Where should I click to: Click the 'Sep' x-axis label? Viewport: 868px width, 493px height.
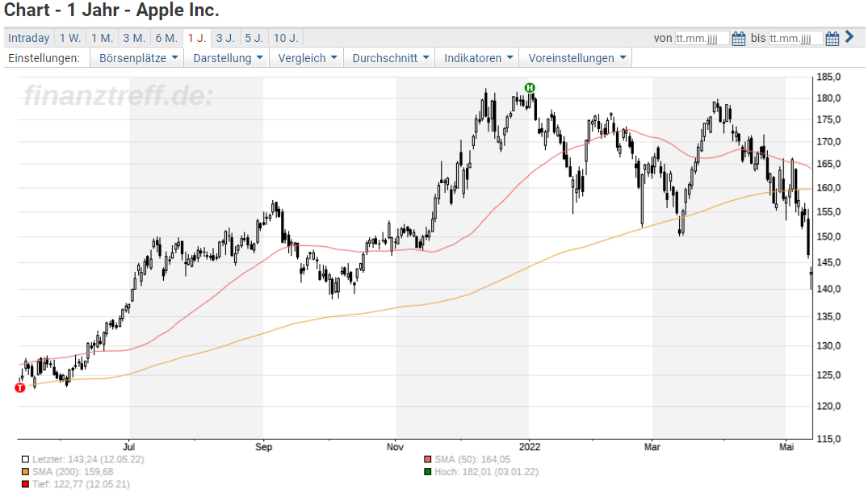(263, 446)
